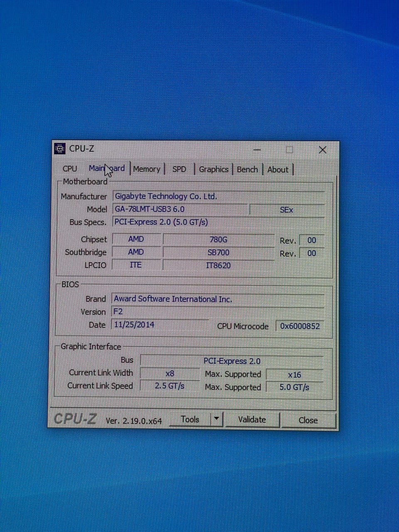Click Max. Supported x16 value
The height and width of the screenshot is (532, 399).
[295, 374]
